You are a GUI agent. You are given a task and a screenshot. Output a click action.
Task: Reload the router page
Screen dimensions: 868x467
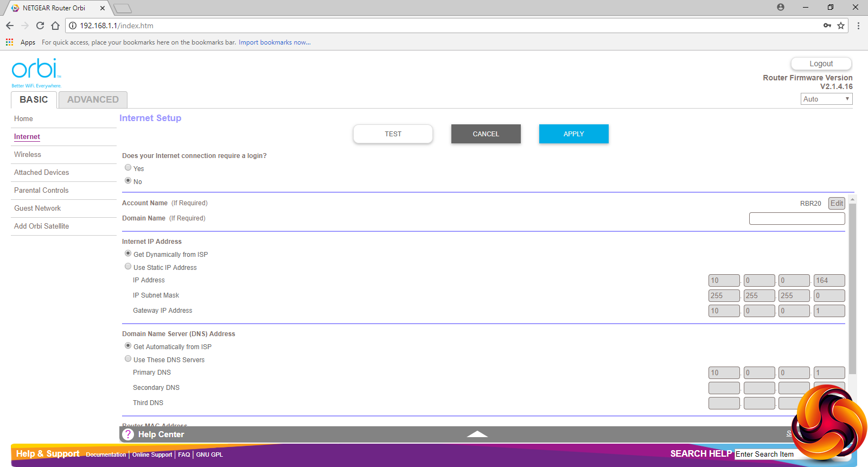(x=40, y=26)
